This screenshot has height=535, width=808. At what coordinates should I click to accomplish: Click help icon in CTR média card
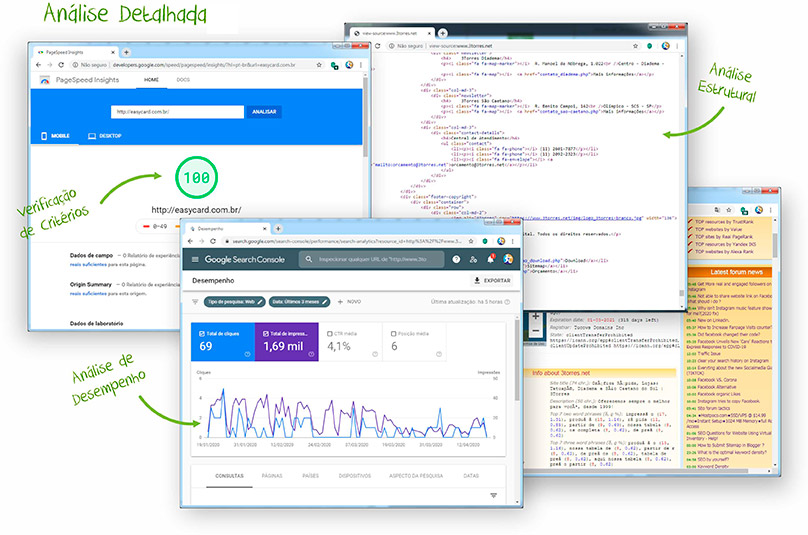(375, 354)
